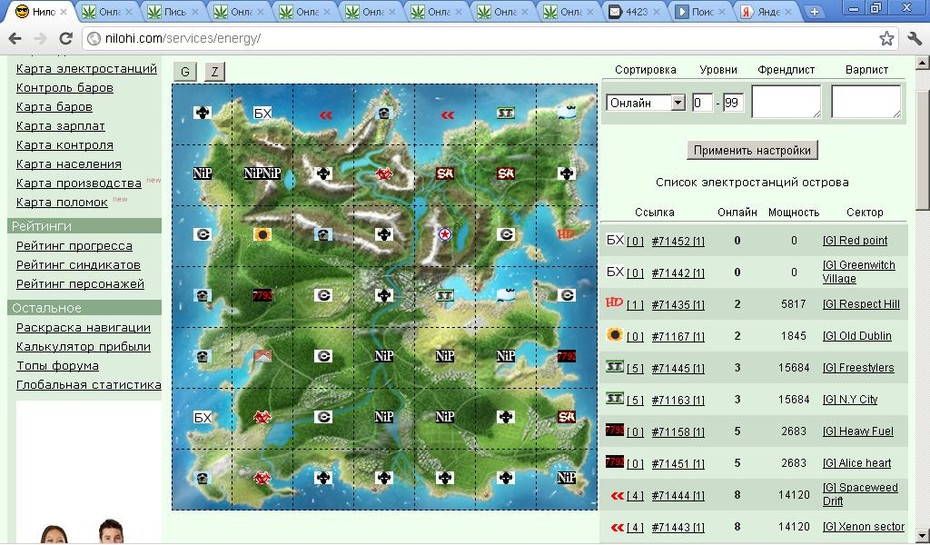Switch to the Яндекс browser tab
This screenshot has height=545, width=930.
coord(767,11)
